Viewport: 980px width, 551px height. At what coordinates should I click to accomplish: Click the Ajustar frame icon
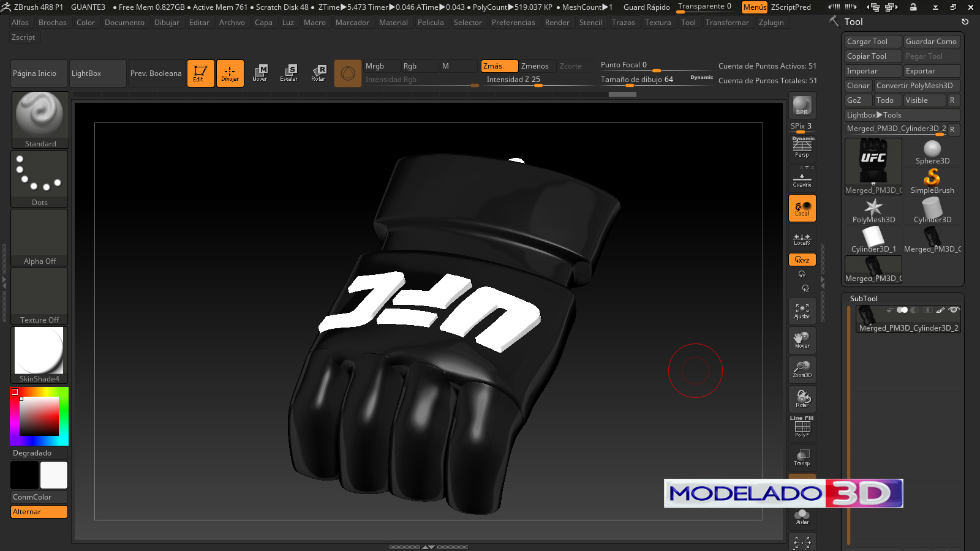coord(802,311)
